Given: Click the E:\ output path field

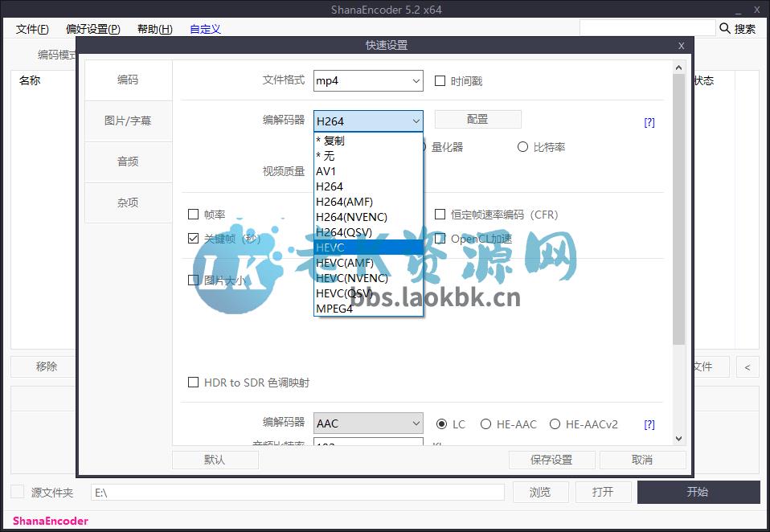Looking at the screenshot, I should coord(297,493).
